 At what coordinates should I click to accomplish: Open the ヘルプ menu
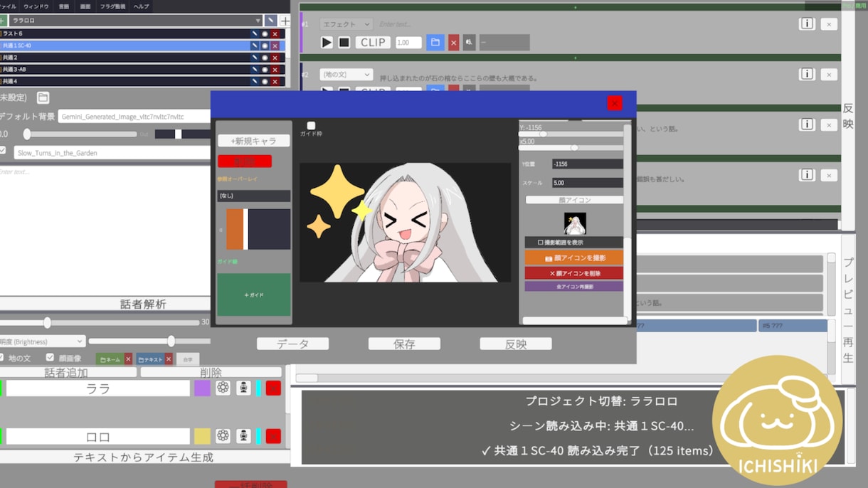pos(142,6)
